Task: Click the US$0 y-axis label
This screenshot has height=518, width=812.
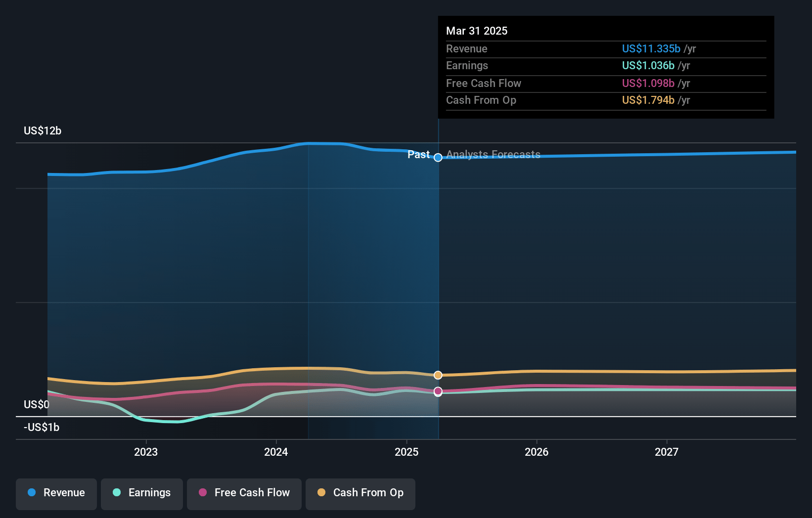Action: coord(37,404)
